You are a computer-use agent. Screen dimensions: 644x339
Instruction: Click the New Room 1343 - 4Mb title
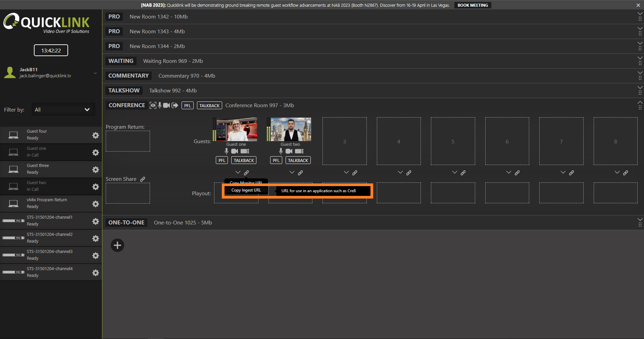point(157,31)
